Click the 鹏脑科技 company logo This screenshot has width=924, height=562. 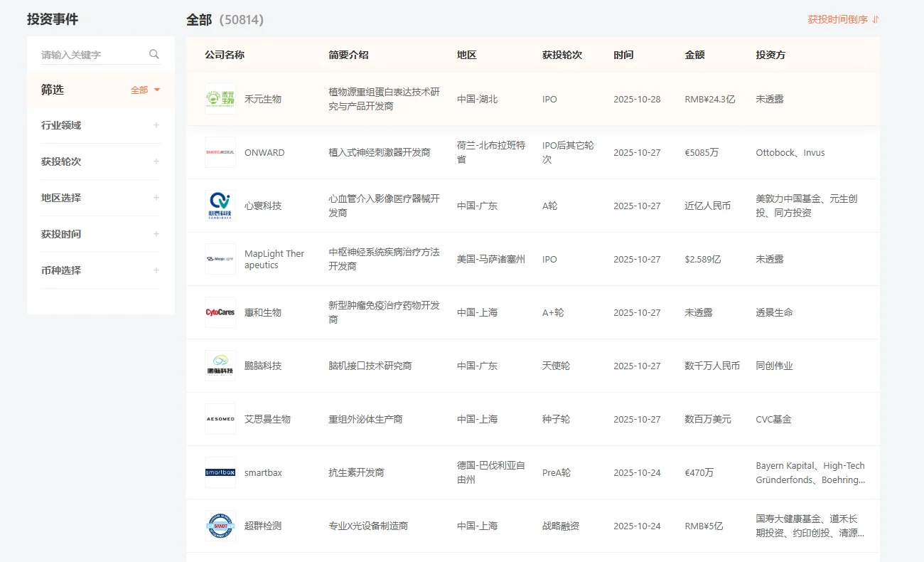pos(220,366)
